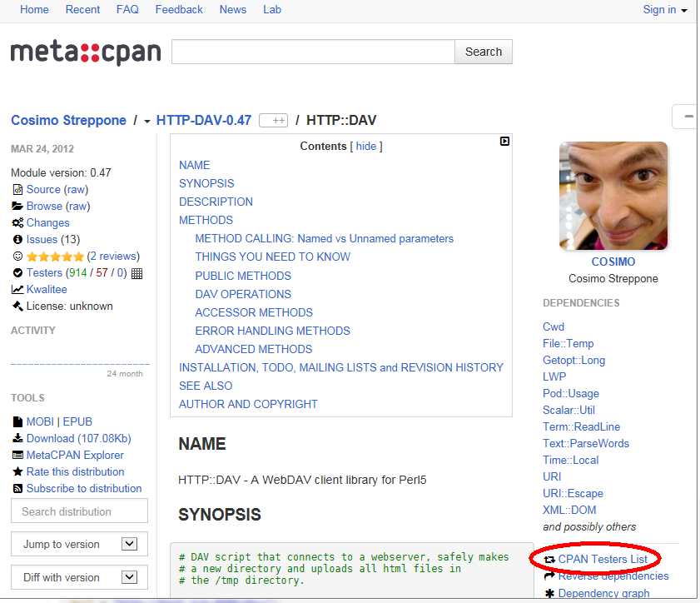This screenshot has width=700, height=603.
Task: Click the Issues info icon
Action: pyautogui.click(x=17, y=239)
